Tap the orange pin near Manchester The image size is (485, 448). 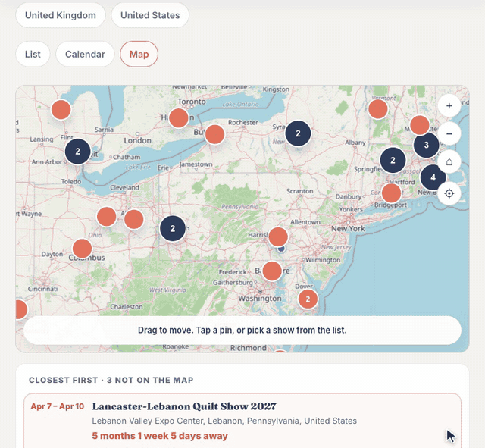coord(419,125)
